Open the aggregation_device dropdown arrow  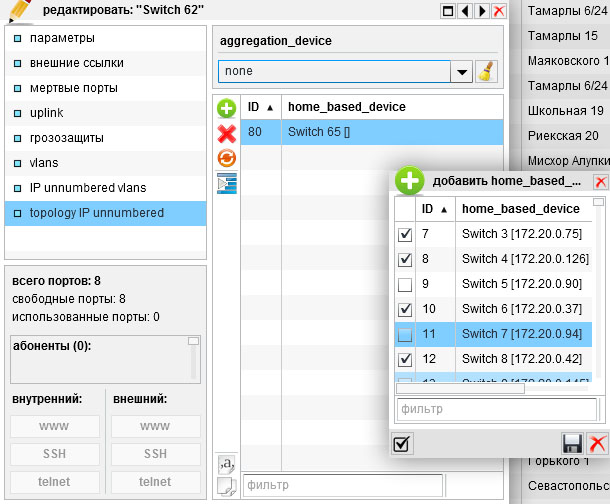coord(461,72)
